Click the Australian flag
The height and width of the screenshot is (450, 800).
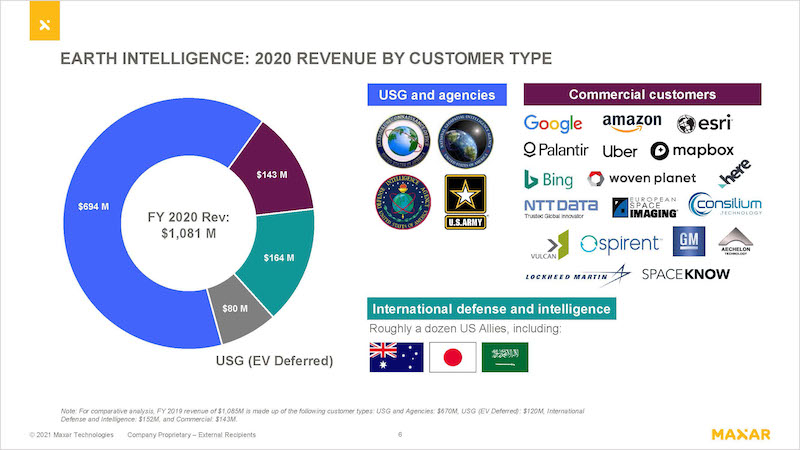click(396, 357)
